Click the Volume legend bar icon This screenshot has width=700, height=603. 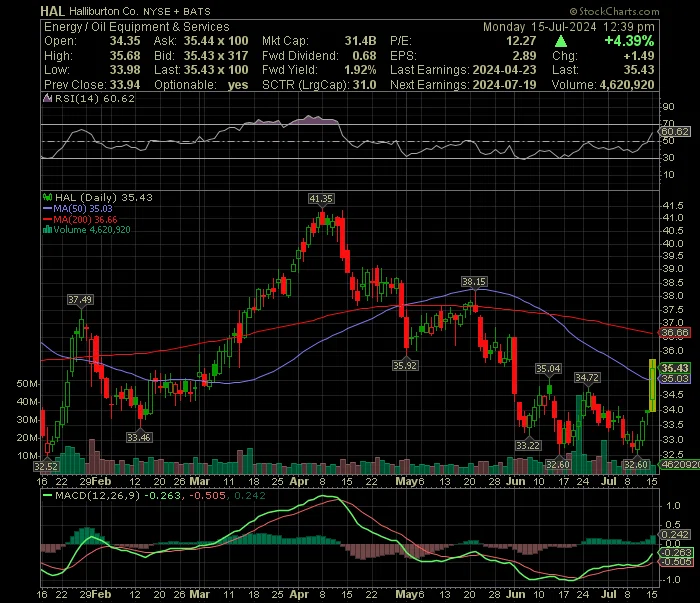(x=47, y=230)
